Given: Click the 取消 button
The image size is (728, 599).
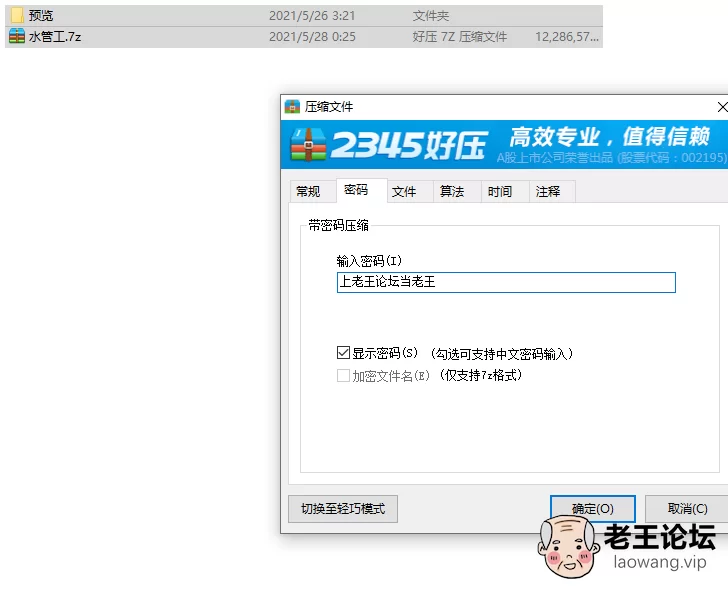Looking at the screenshot, I should 686,509.
